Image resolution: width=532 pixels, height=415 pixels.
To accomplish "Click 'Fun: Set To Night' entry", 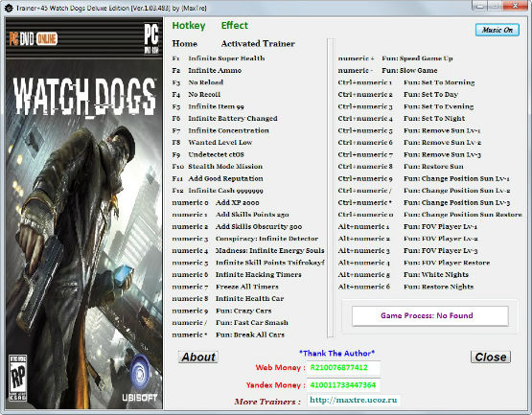I will [434, 119].
